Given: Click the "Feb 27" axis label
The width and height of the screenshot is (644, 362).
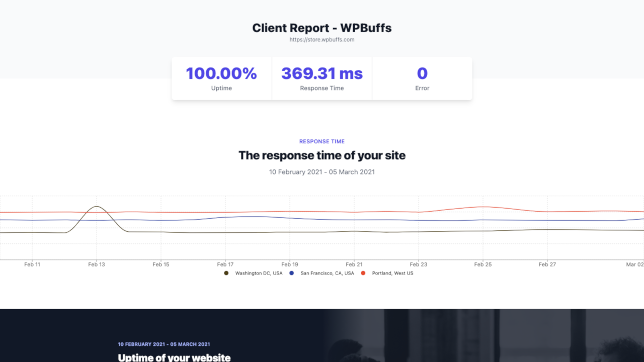Looking at the screenshot, I should click(547, 264).
